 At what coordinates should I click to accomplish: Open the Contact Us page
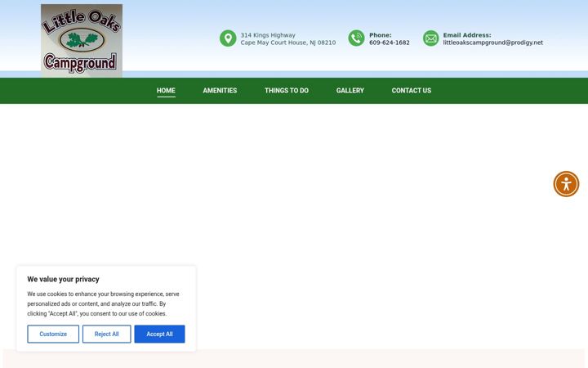coord(412,91)
